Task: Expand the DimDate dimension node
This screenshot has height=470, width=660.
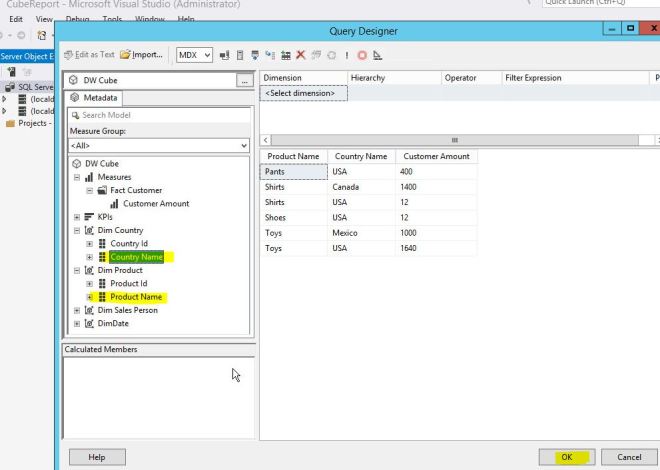Action: tap(77, 323)
